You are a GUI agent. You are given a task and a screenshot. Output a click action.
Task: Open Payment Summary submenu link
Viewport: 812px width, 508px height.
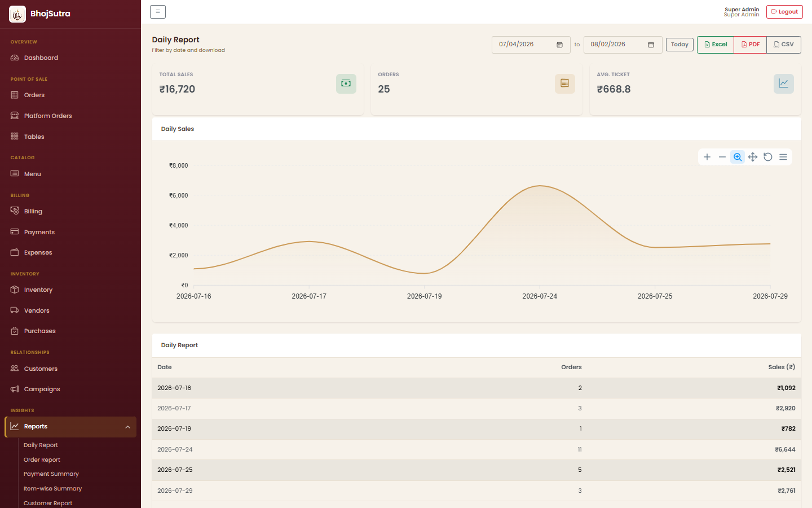51,474
